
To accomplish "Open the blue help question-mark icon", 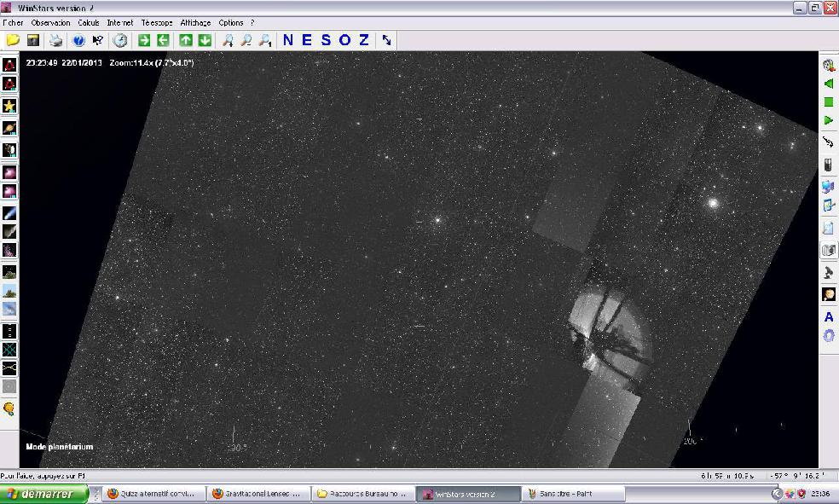I will [x=78, y=40].
